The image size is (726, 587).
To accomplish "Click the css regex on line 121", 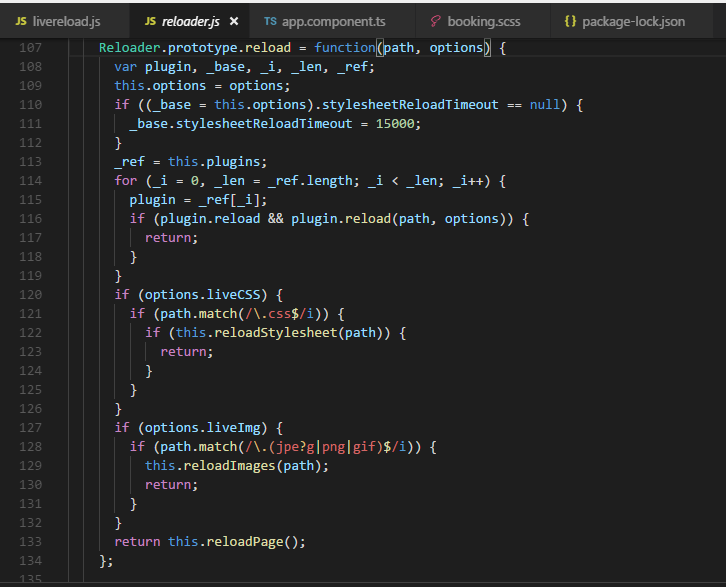I will click(x=280, y=313).
